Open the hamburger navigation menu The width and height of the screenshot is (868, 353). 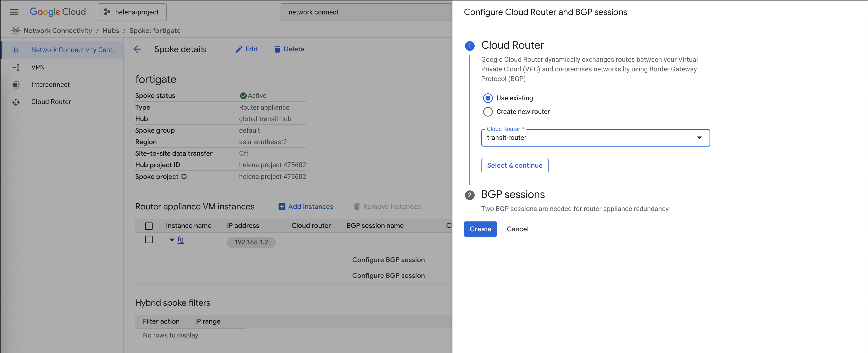[14, 12]
